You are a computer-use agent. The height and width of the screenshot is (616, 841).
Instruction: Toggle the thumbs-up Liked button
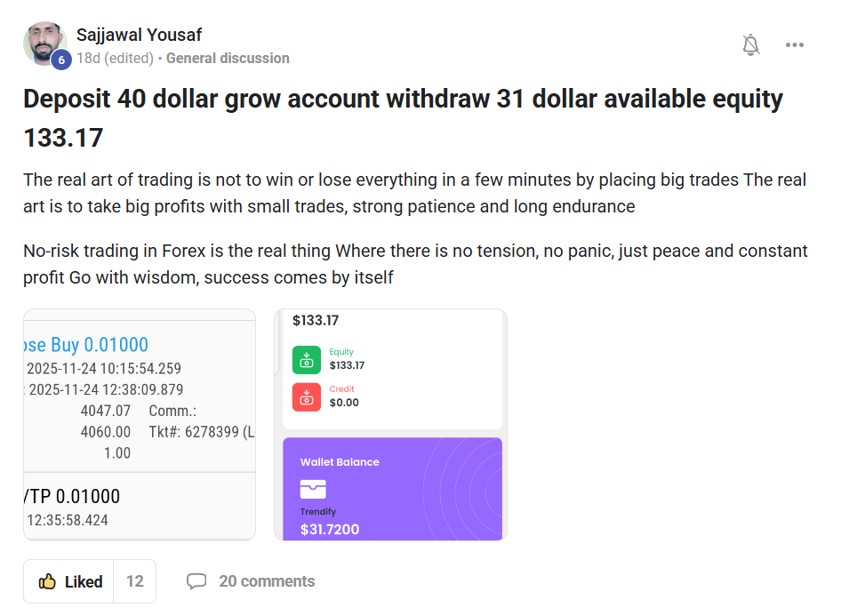pyautogui.click(x=70, y=581)
